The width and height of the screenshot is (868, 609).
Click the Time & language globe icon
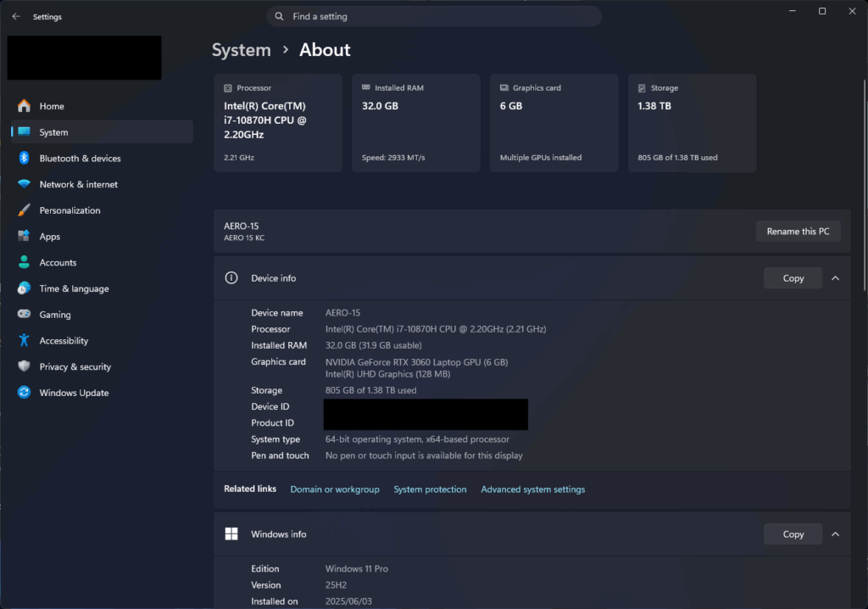pos(24,288)
